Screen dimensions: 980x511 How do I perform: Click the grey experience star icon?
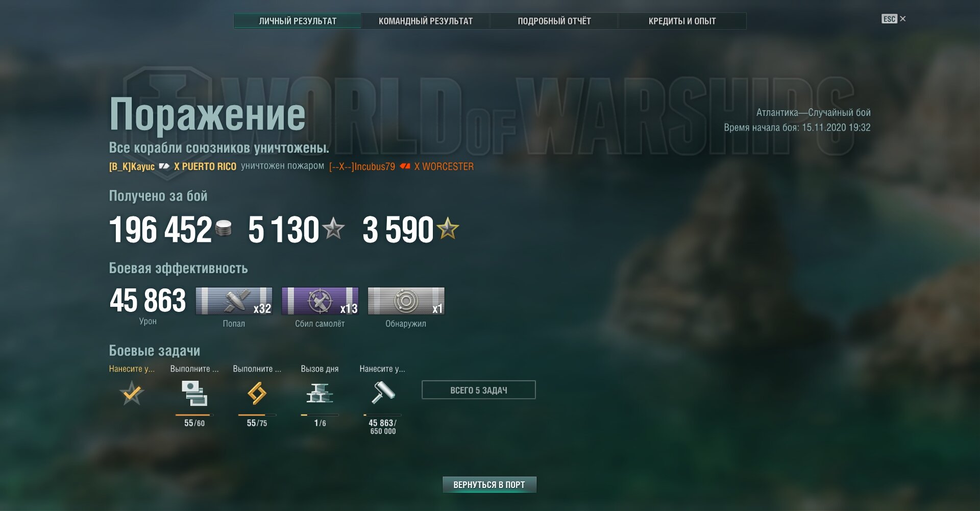[334, 228]
